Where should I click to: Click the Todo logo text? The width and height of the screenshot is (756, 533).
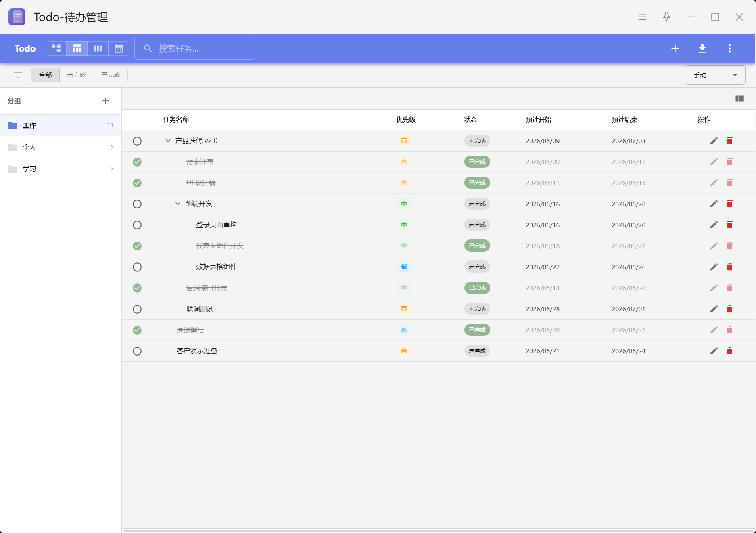pos(25,48)
